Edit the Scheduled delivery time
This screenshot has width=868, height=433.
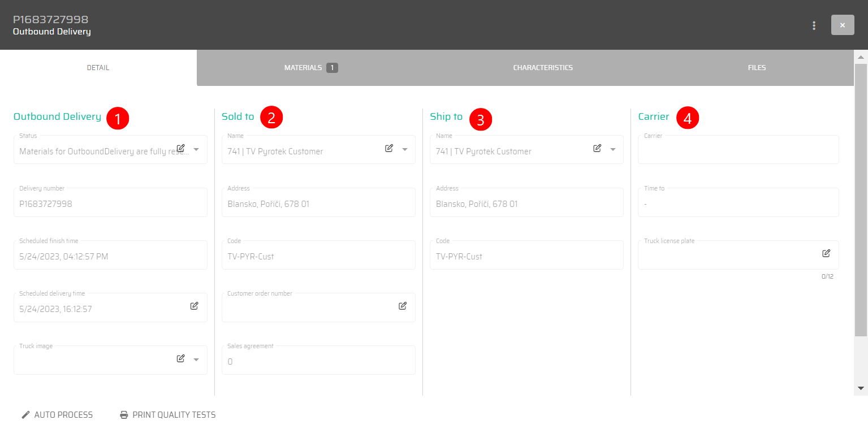[194, 305]
